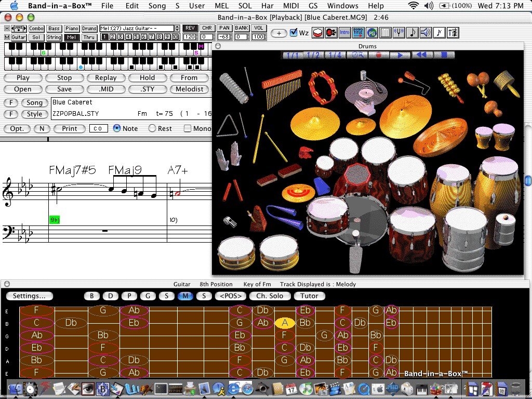
Task: Click the Replay button
Action: (x=106, y=78)
